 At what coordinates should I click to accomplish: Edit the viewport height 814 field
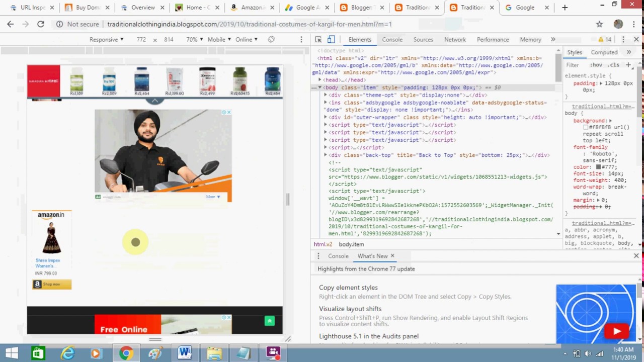point(169,39)
